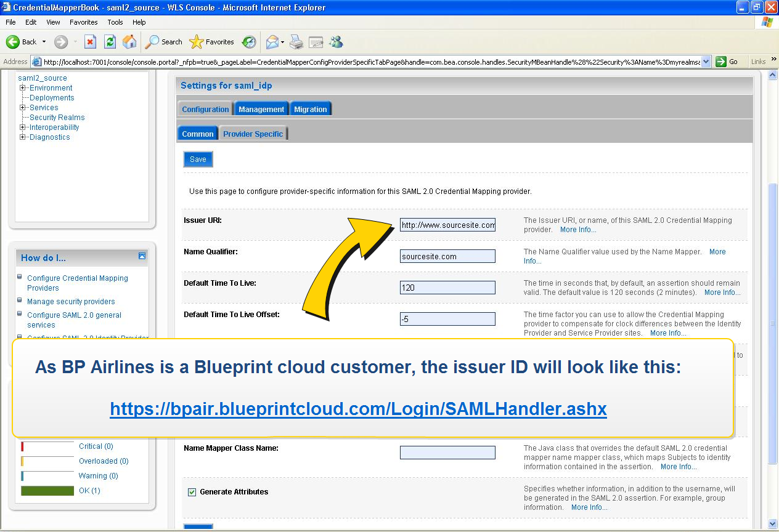Print the page with printer icon
The width and height of the screenshot is (779, 532).
tap(296, 42)
